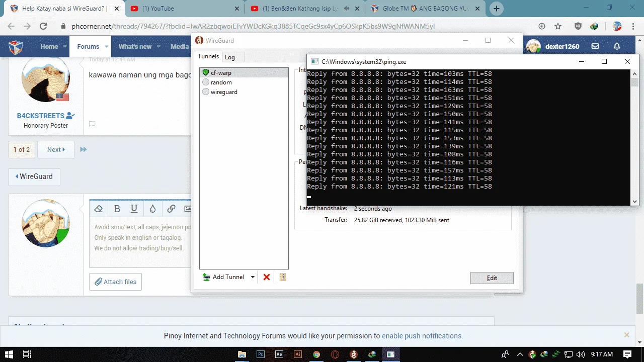Select the cf-warp tunnel
This screenshot has width=644, height=362.
tap(244, 73)
